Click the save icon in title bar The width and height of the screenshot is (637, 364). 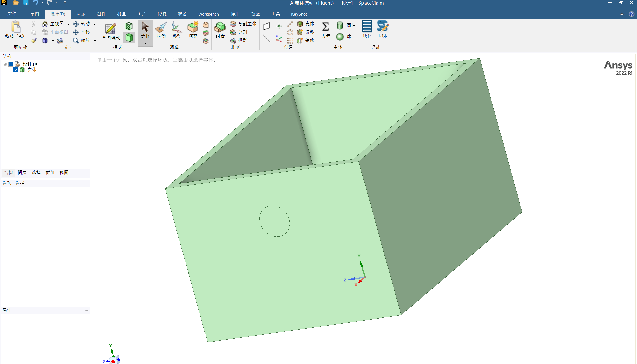tap(26, 3)
